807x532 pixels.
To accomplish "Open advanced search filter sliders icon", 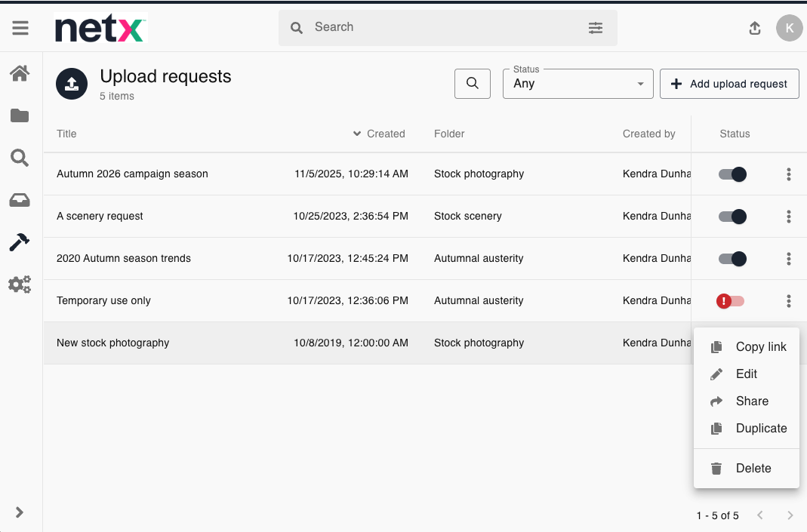I will tap(596, 28).
